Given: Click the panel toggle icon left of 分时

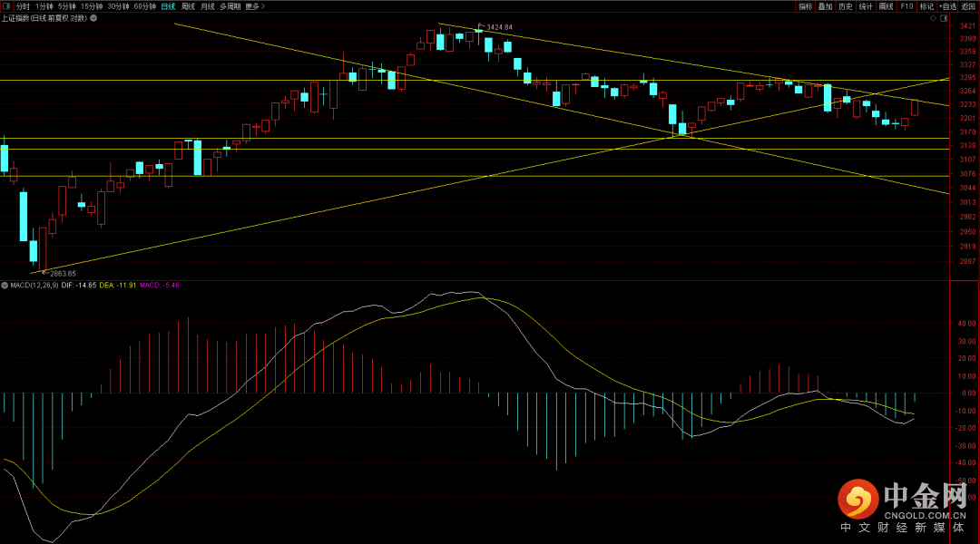Looking at the screenshot, I should [6, 6].
